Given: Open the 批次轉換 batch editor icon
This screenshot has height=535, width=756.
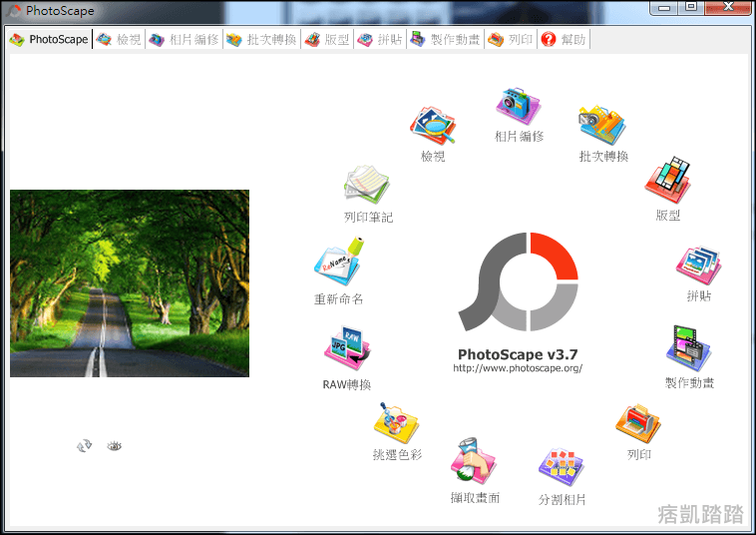Looking at the screenshot, I should [x=602, y=125].
